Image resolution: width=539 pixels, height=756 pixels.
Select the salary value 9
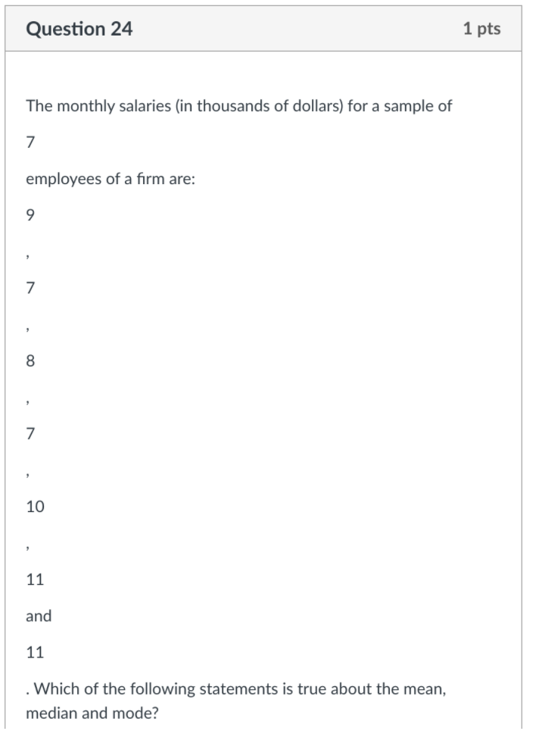point(30,214)
